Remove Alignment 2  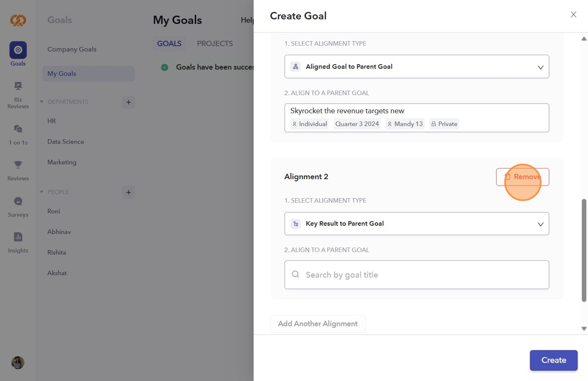(x=522, y=177)
